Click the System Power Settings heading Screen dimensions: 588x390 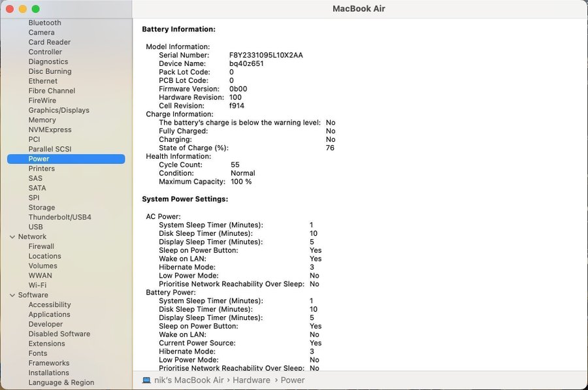(185, 199)
